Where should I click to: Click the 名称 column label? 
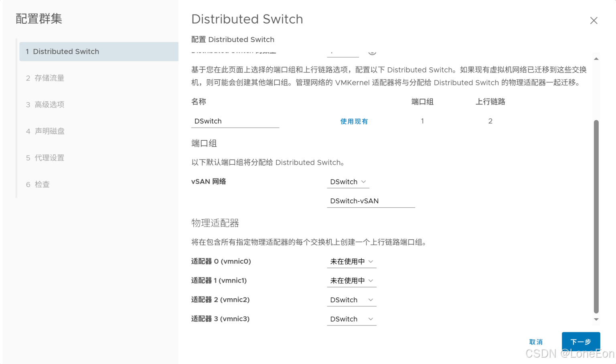pyautogui.click(x=199, y=102)
